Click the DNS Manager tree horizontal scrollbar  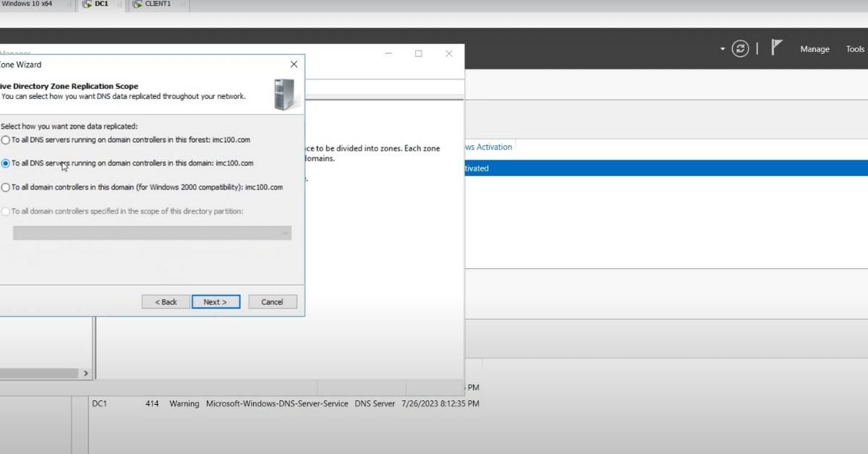pos(39,374)
